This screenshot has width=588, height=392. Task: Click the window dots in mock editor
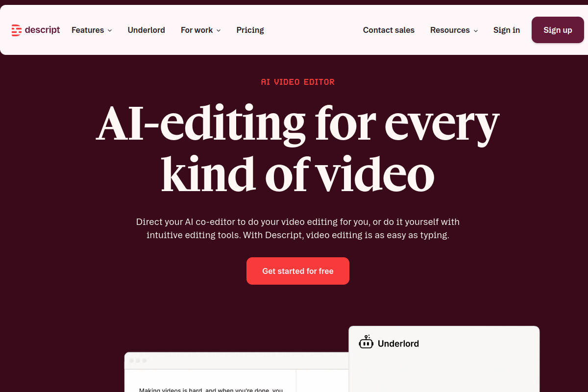[x=138, y=361]
